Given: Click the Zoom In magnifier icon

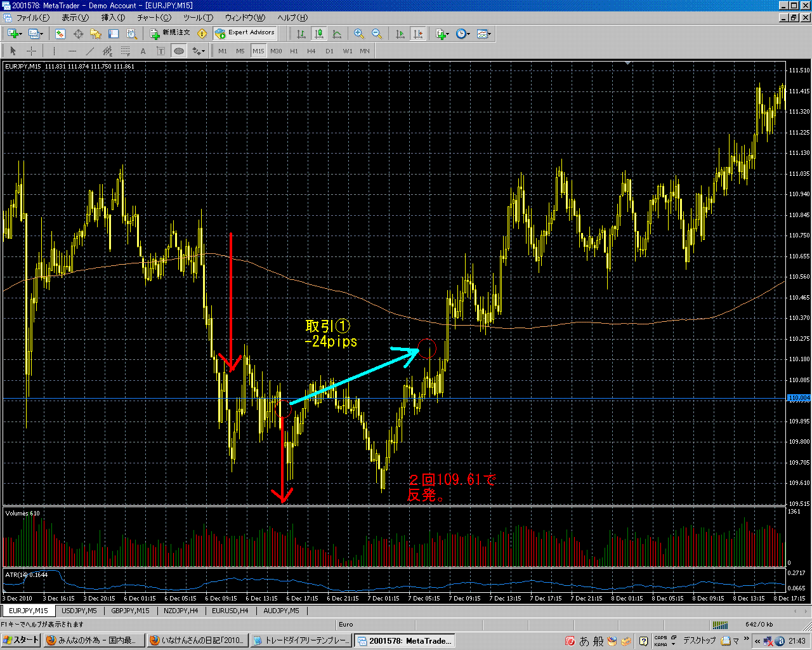Looking at the screenshot, I should click(x=359, y=34).
